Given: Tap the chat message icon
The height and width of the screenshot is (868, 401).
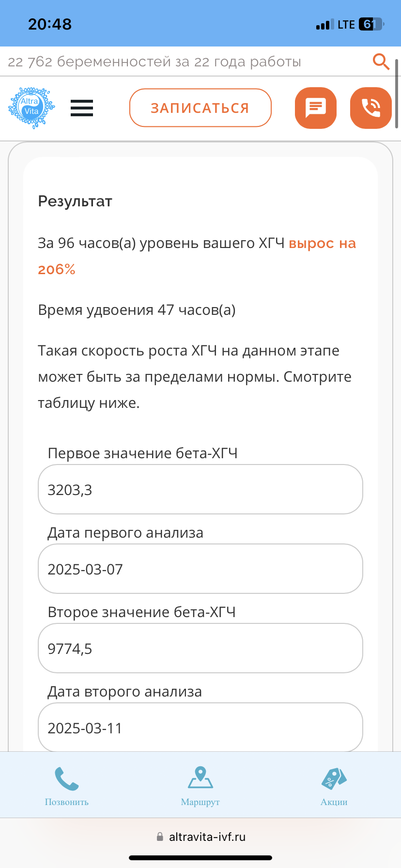Looking at the screenshot, I should 315,108.
